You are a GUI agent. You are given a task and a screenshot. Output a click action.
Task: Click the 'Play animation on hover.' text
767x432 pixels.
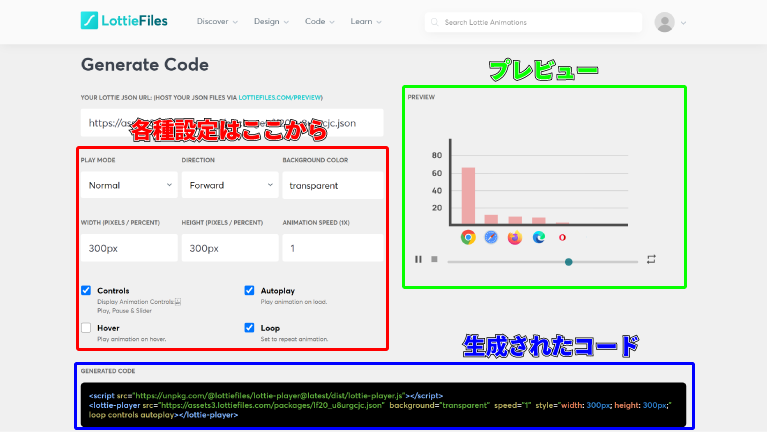(x=132, y=339)
